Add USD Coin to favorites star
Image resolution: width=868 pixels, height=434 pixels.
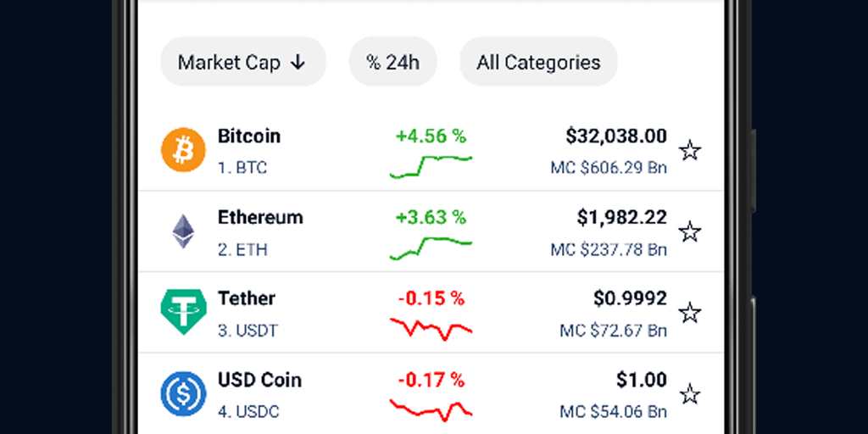click(x=691, y=393)
